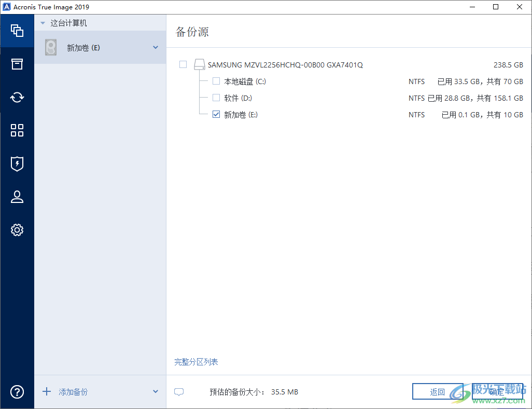Click 添加备份 label
532x409 pixels.
tap(73, 392)
